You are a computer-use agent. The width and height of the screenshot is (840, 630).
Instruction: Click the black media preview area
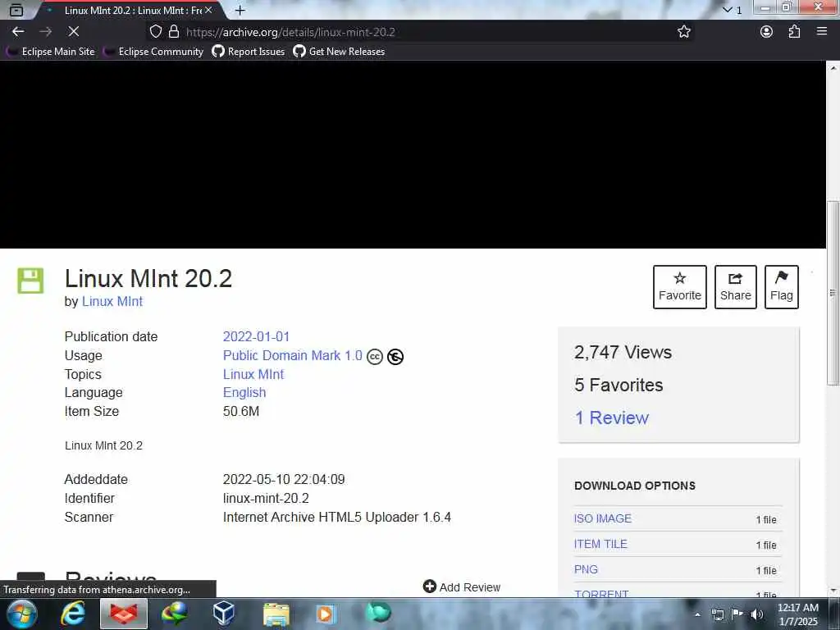tap(413, 154)
